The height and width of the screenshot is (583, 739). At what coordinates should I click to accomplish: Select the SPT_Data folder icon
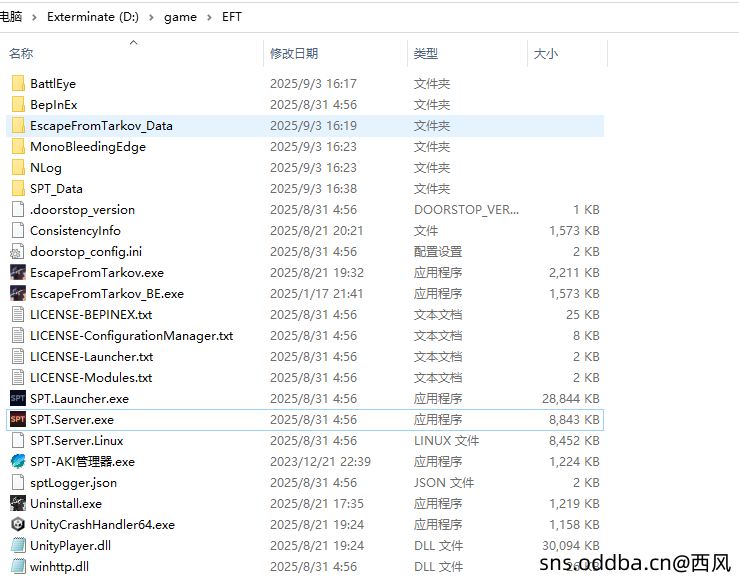pos(18,189)
